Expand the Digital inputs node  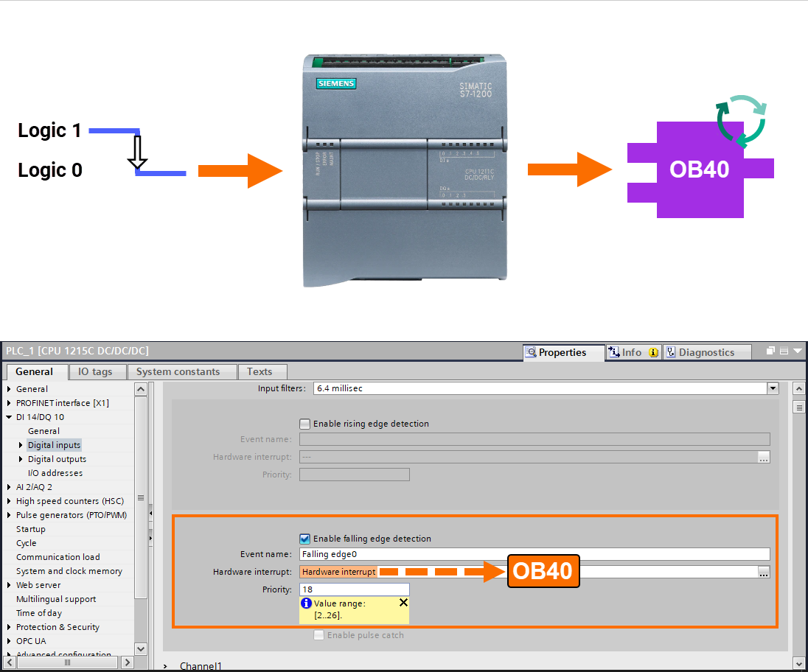pos(21,445)
